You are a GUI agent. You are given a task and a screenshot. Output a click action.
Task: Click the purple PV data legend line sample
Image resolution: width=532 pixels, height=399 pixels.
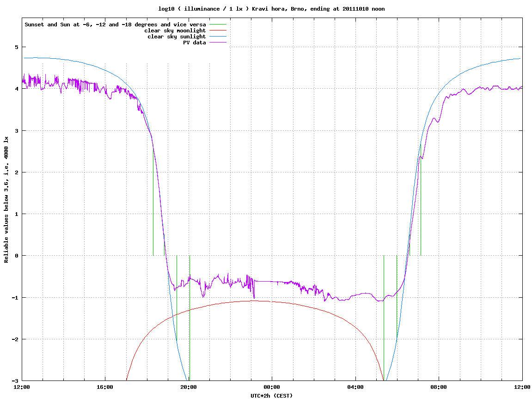pyautogui.click(x=218, y=43)
